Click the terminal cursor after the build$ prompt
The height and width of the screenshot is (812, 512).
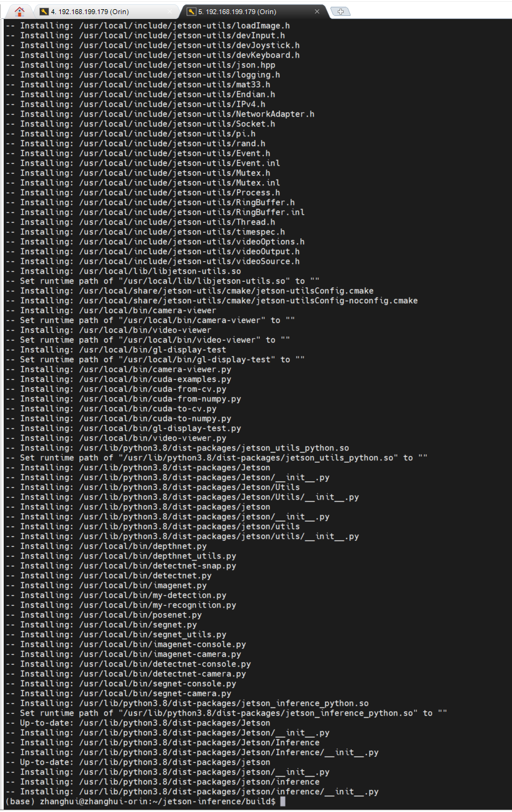(282, 802)
